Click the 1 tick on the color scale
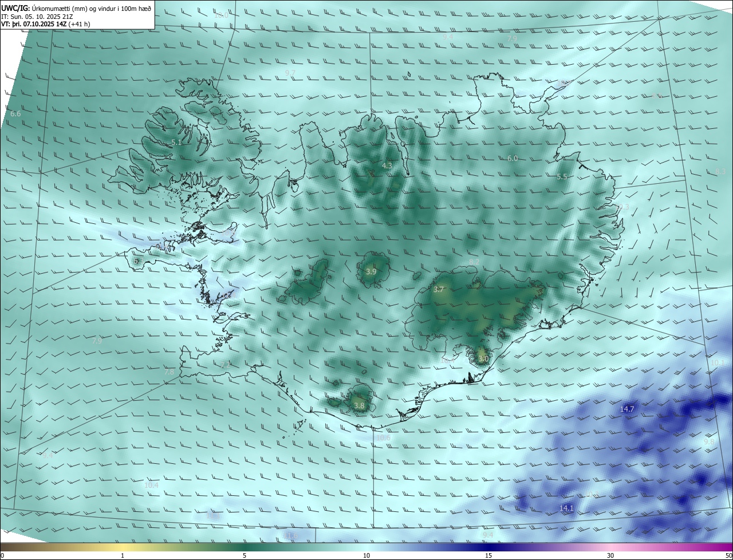Screen dimensions: 733x560 [x=123, y=555]
